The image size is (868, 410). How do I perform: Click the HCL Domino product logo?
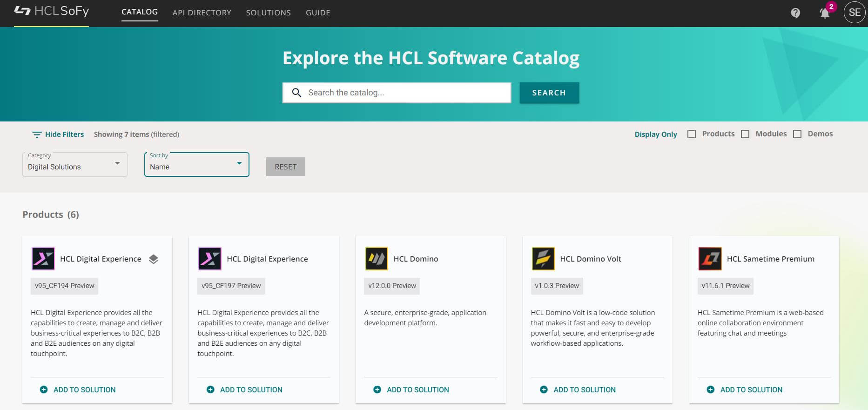click(377, 259)
